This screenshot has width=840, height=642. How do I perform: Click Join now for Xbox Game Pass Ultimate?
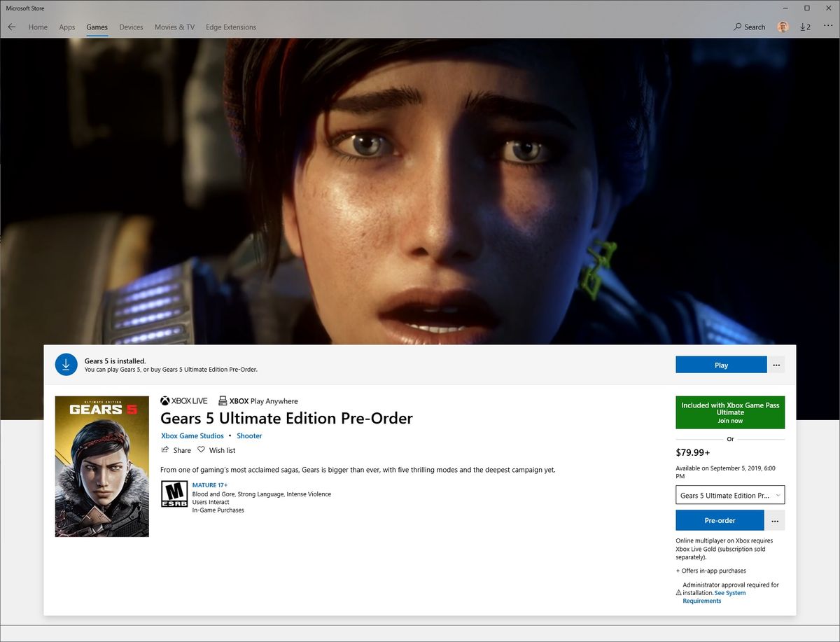tap(729, 421)
